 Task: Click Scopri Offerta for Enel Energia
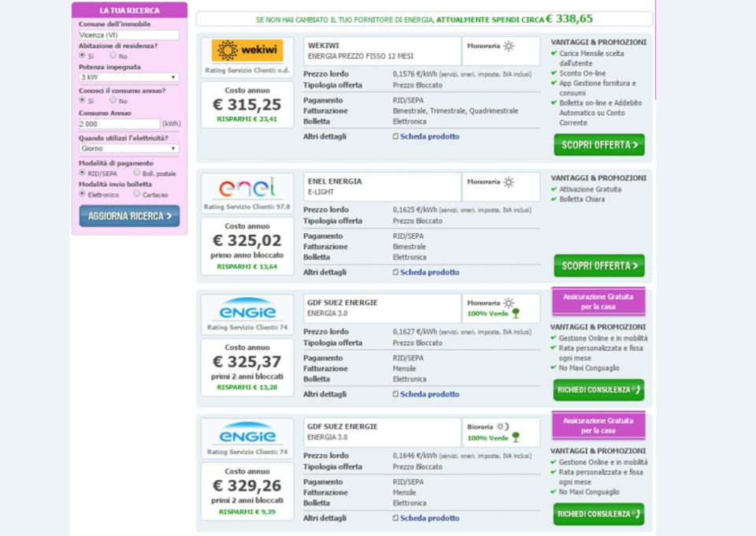coord(598,266)
